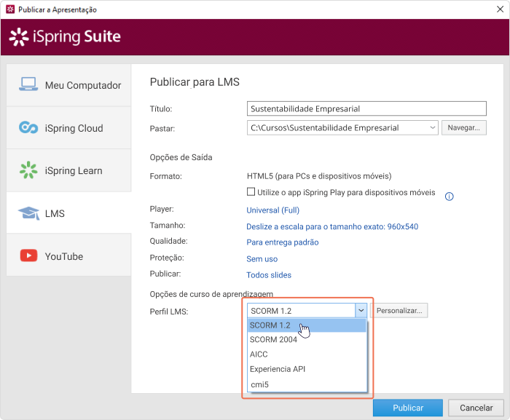Click the iSpring Learn green icon
The height and width of the screenshot is (420, 510).
28,170
